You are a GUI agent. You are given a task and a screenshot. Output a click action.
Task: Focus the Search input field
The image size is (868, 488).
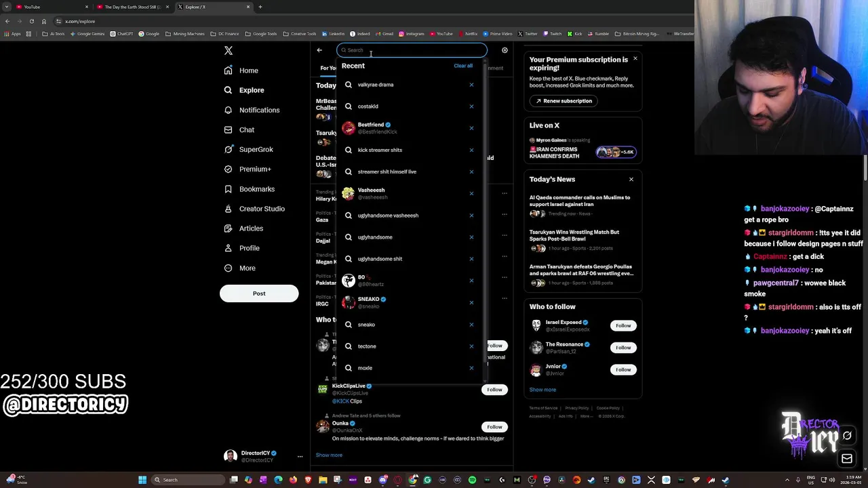pyautogui.click(x=412, y=50)
